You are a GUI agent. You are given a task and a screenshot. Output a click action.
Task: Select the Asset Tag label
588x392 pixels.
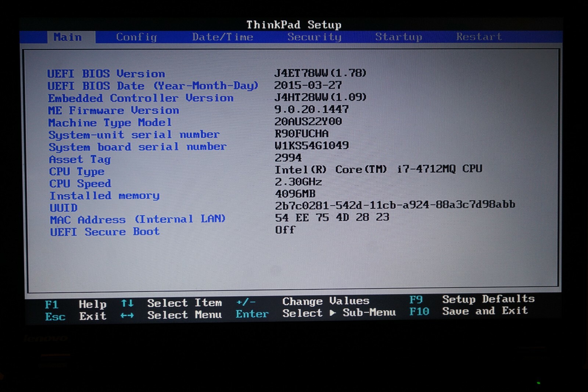(80, 159)
